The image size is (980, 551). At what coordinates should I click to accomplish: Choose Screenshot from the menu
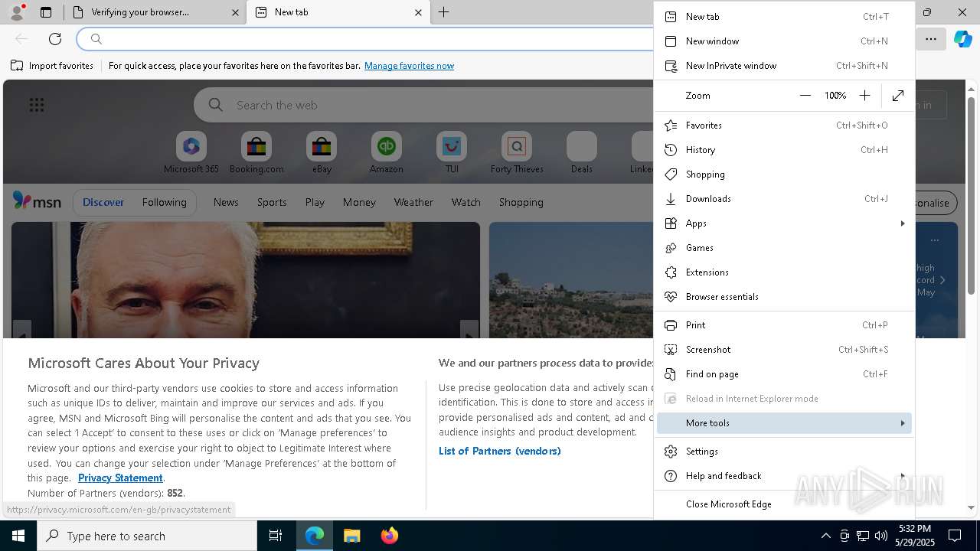[784, 350]
